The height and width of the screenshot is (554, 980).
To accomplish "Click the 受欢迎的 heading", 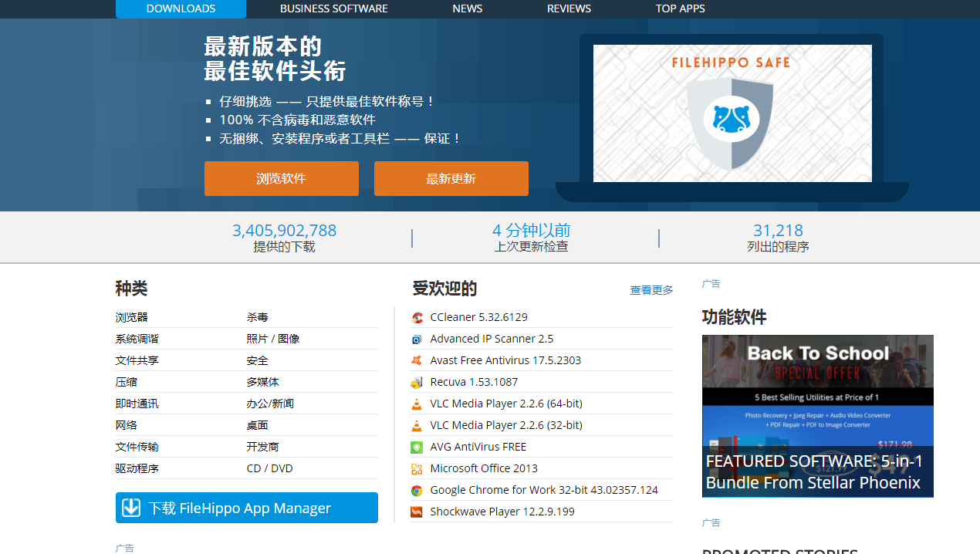I will point(444,289).
